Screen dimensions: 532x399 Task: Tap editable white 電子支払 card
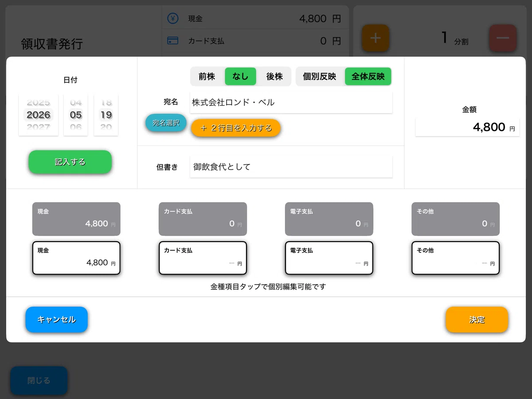tap(329, 258)
